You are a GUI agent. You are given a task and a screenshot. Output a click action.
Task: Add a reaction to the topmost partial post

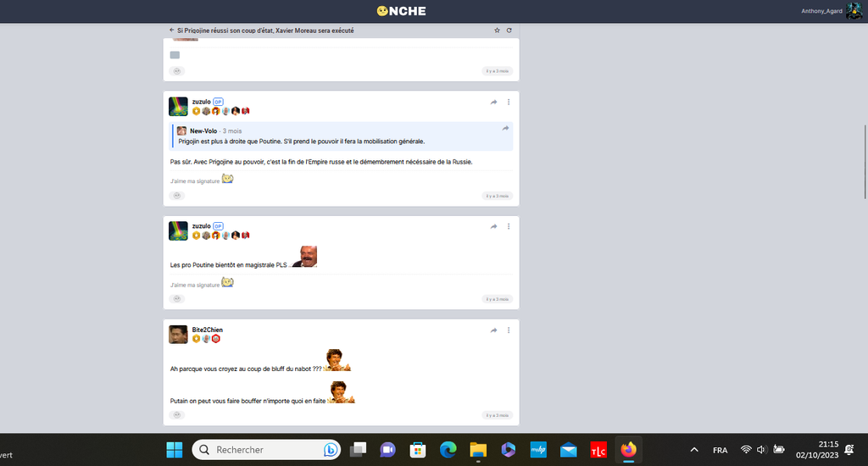point(177,71)
